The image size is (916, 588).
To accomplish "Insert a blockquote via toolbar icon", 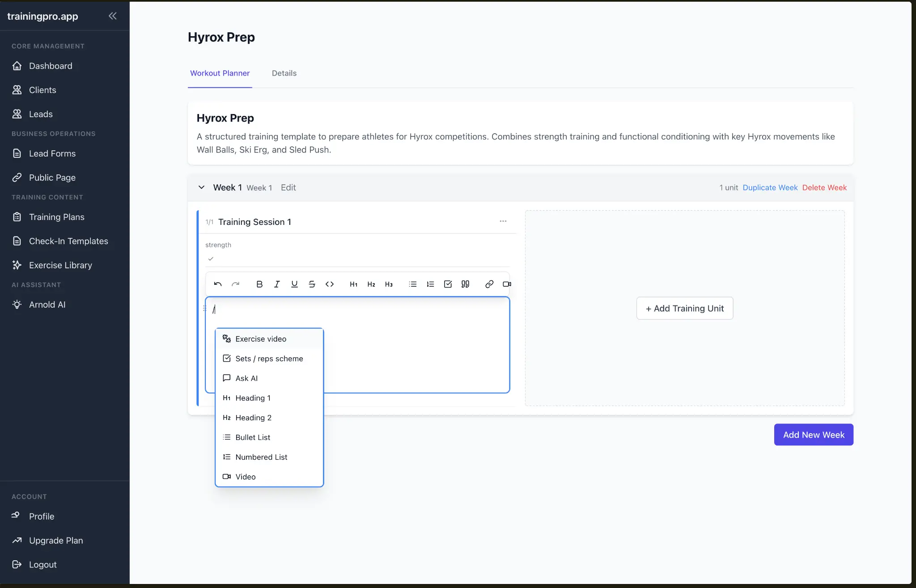I will [465, 284].
